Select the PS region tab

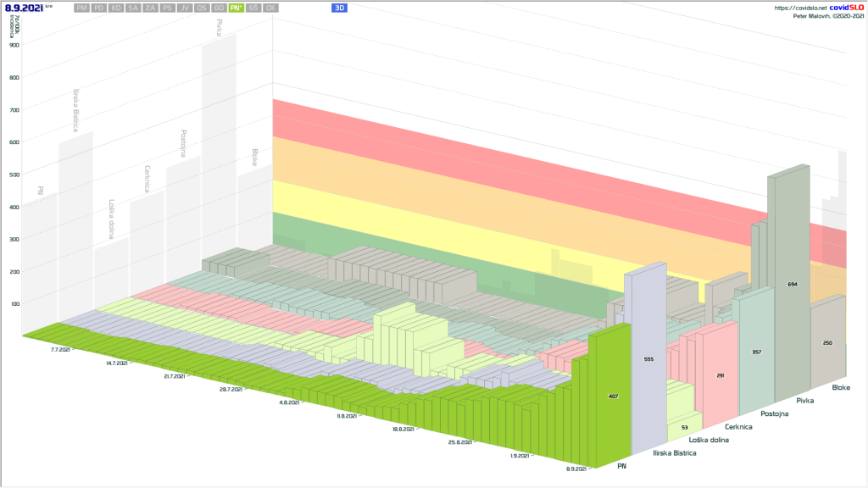[168, 8]
